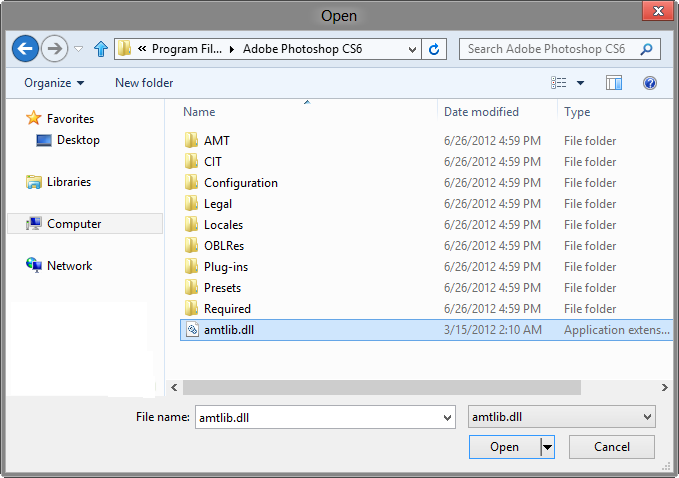The width and height of the screenshot is (679, 478).
Task: Select the Plug-ins folder icon
Action: tap(191, 266)
